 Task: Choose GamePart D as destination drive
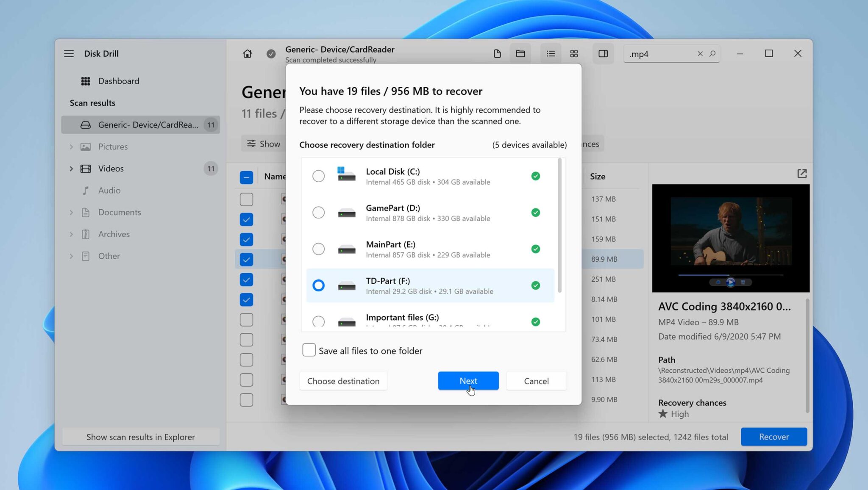pos(318,212)
